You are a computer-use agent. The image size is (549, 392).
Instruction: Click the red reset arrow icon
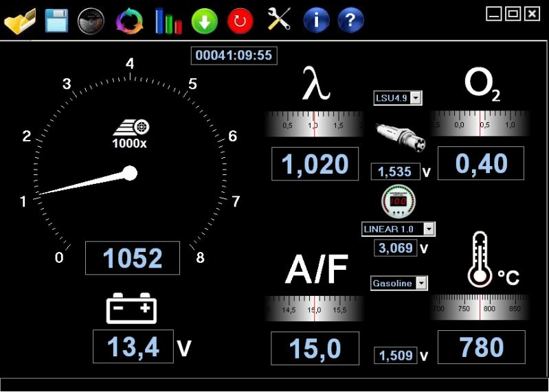click(240, 21)
